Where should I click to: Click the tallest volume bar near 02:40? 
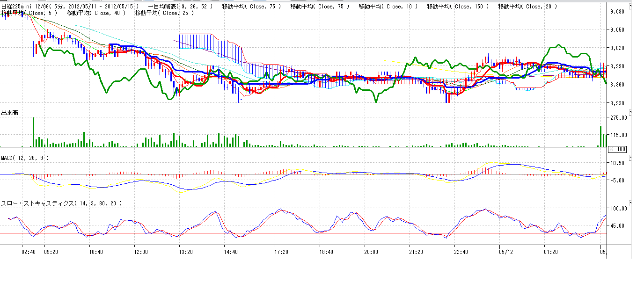pyautogui.click(x=33, y=132)
